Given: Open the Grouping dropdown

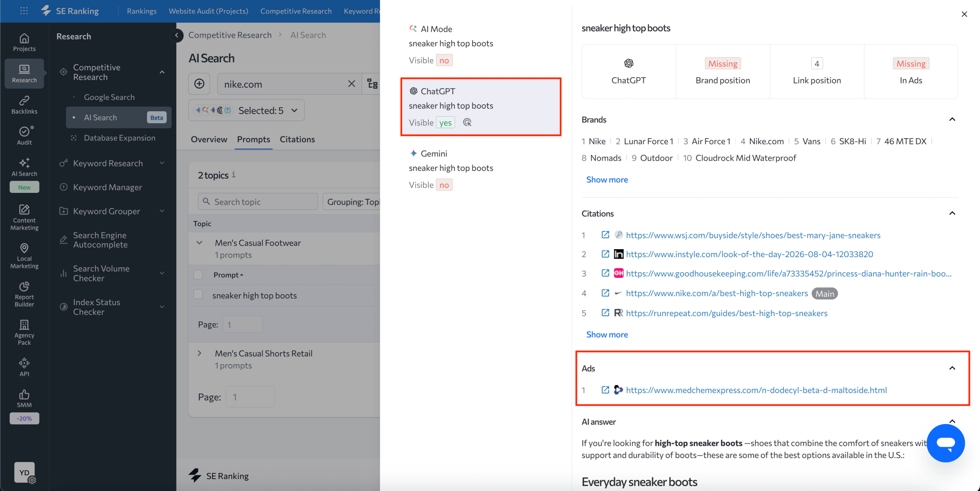Looking at the screenshot, I should tap(351, 202).
